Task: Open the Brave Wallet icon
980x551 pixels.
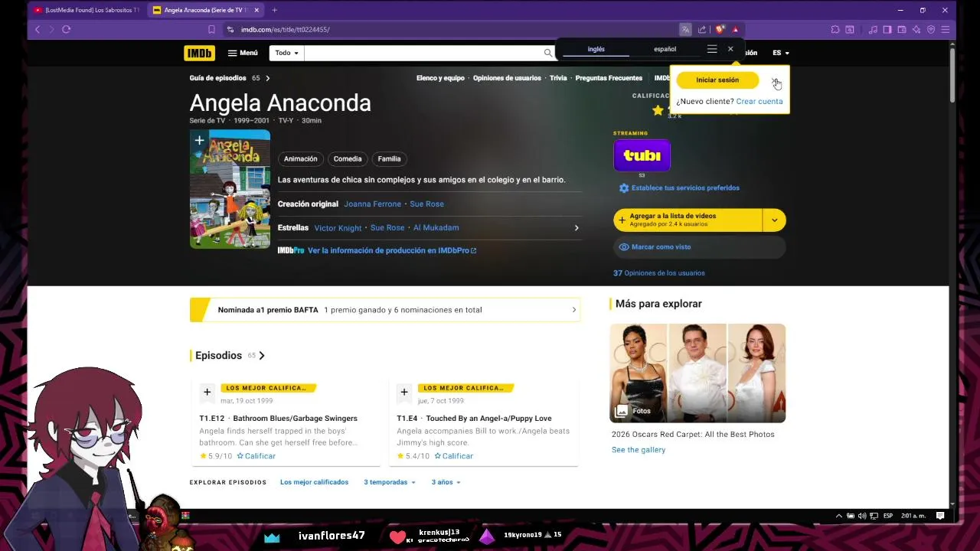Action: [902, 29]
